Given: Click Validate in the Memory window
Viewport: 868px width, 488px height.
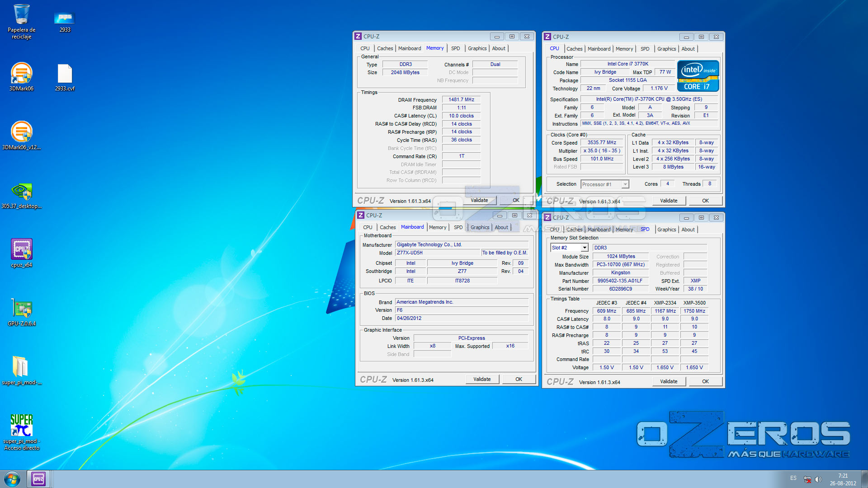Looking at the screenshot, I should (x=479, y=200).
